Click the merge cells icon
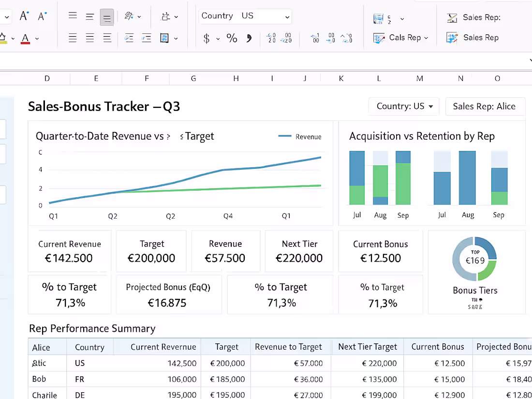Image resolution: width=532 pixels, height=399 pixels. 164,38
